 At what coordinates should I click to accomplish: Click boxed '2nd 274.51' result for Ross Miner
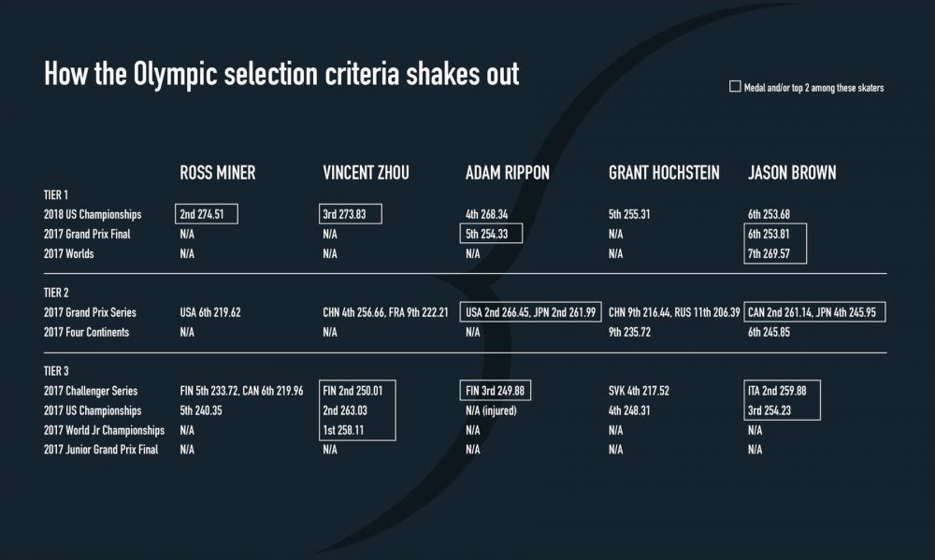[x=207, y=214]
